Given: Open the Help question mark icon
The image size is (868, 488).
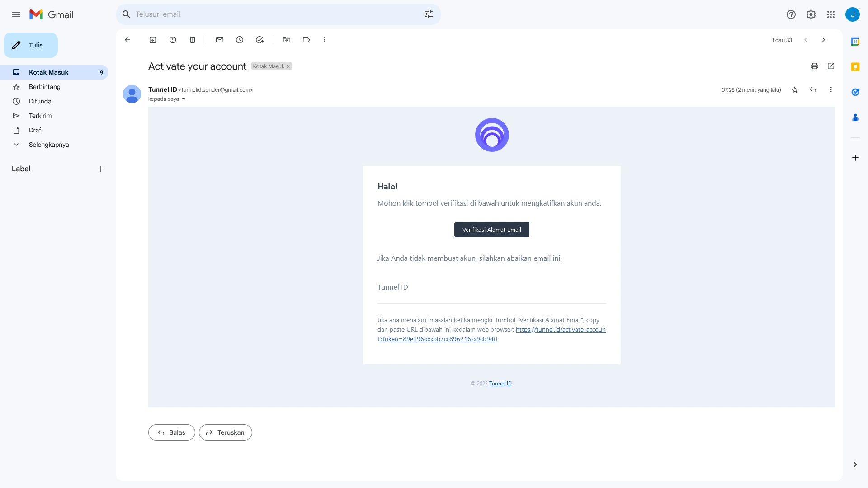Looking at the screenshot, I should 791,14.
